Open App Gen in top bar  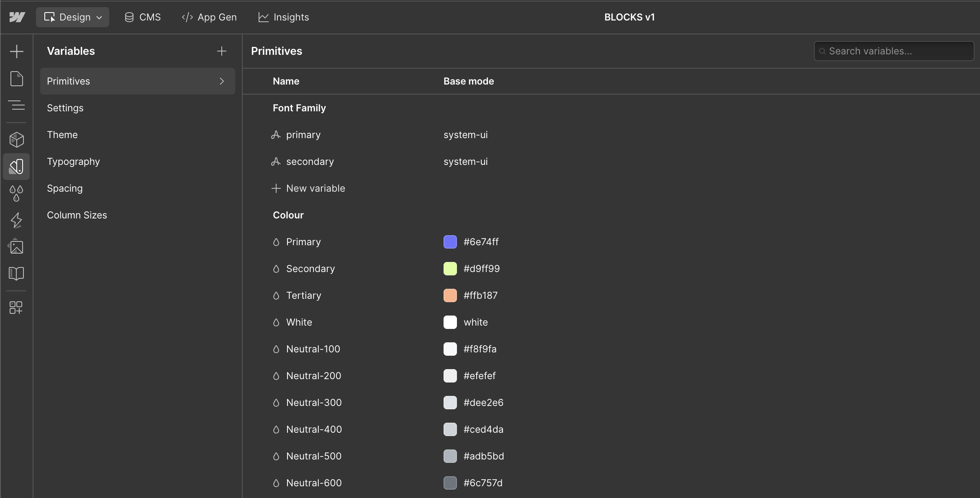coord(209,17)
